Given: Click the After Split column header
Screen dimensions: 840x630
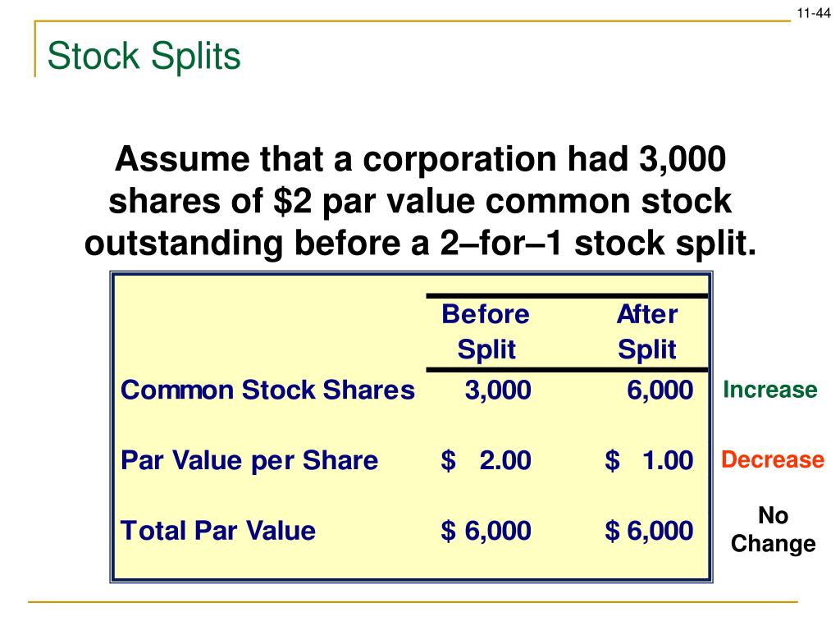Looking at the screenshot, I should click(647, 331).
